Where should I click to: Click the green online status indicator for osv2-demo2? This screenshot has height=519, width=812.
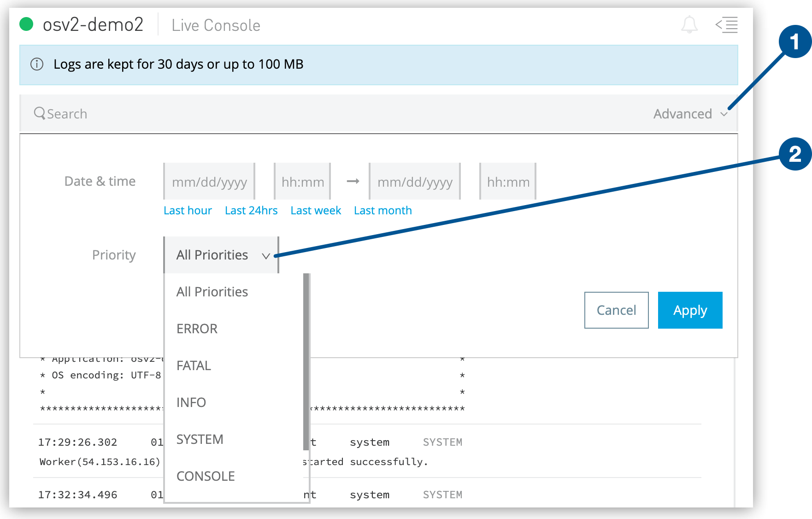[x=25, y=24]
